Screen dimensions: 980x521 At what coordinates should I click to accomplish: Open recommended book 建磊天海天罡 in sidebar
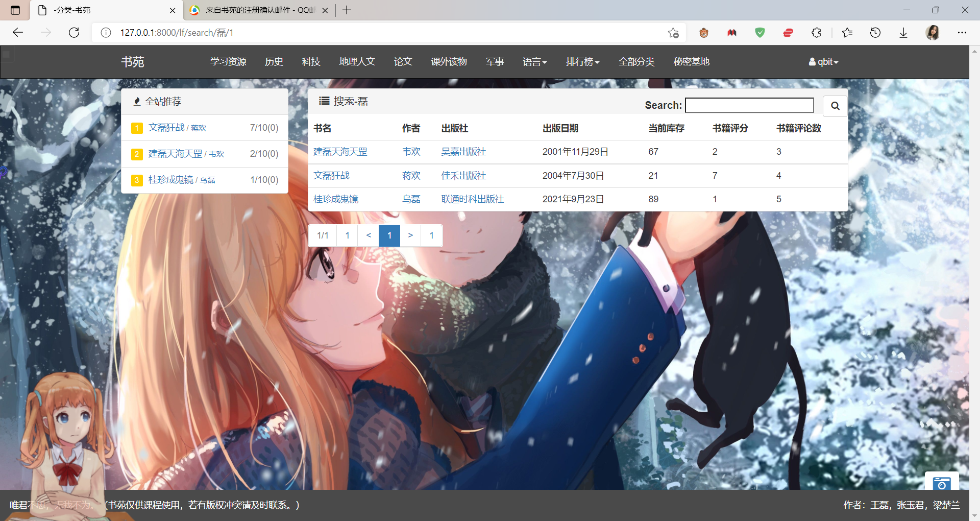[x=176, y=154]
